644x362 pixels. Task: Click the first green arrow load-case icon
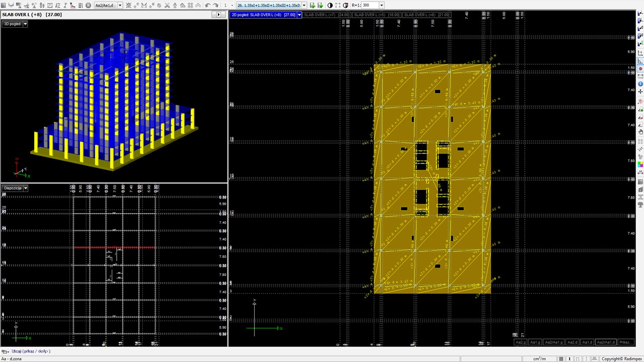312,6
